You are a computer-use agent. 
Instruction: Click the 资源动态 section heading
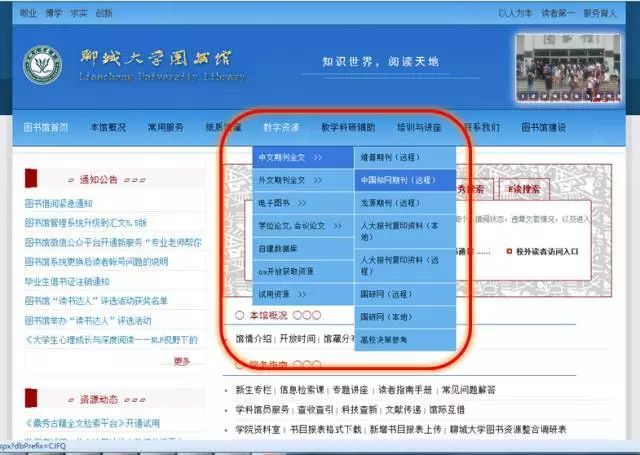coord(98,399)
